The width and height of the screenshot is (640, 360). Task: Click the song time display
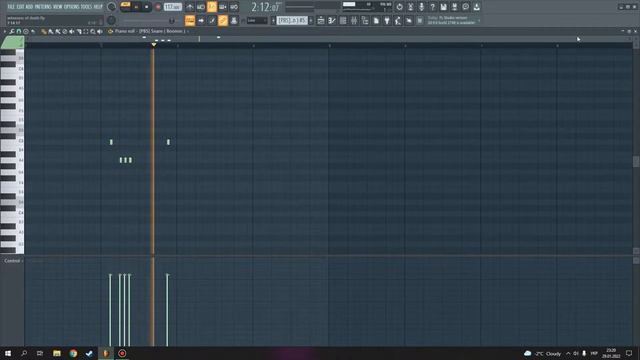[266, 7]
